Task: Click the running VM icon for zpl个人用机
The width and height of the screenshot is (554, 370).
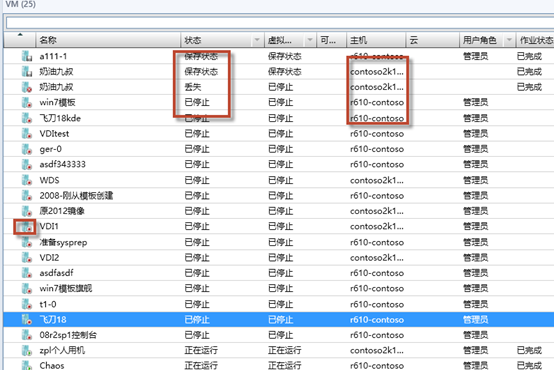Action: 27,351
